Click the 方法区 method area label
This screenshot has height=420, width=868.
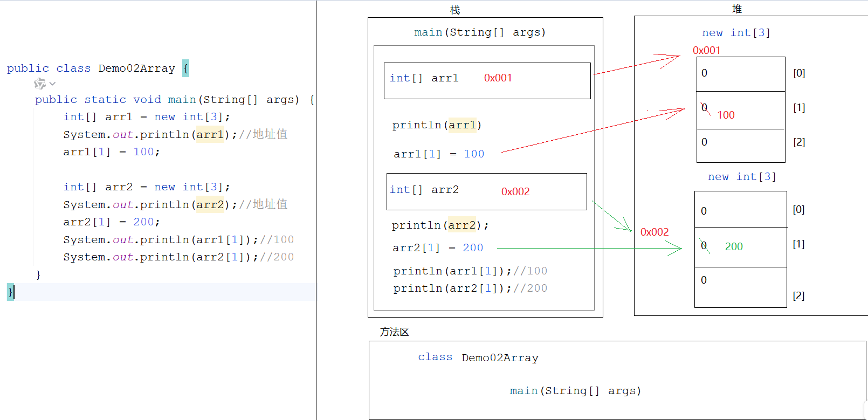pos(394,332)
